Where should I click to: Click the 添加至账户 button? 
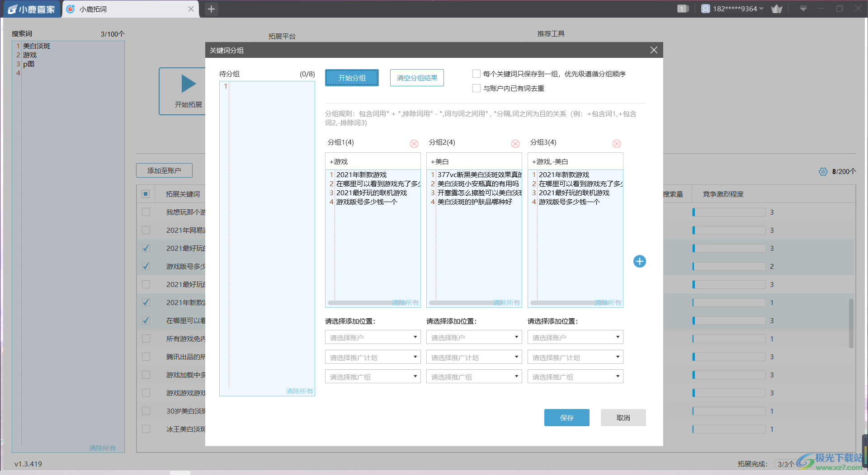[x=164, y=170]
